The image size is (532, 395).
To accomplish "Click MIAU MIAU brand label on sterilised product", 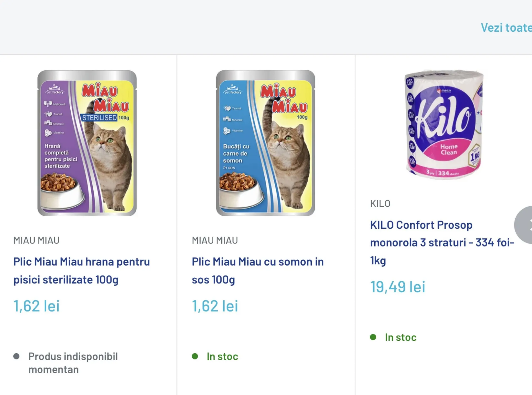I will pyautogui.click(x=37, y=240).
